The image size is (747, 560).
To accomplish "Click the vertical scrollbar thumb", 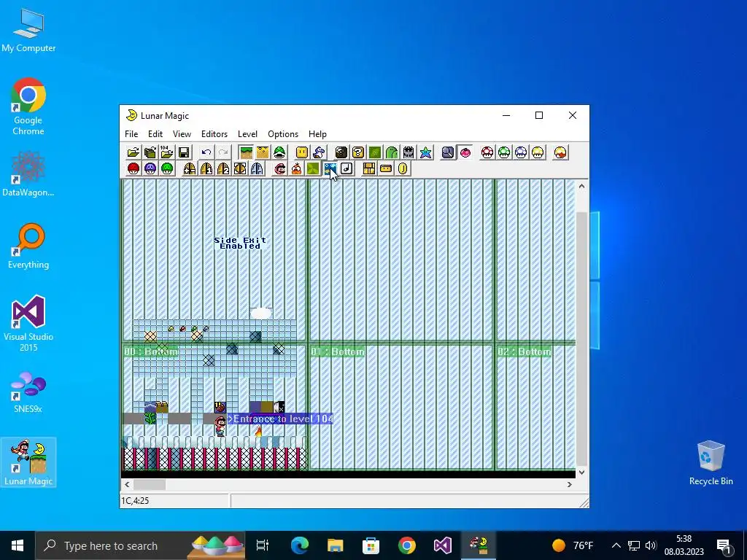I will pyautogui.click(x=581, y=338).
